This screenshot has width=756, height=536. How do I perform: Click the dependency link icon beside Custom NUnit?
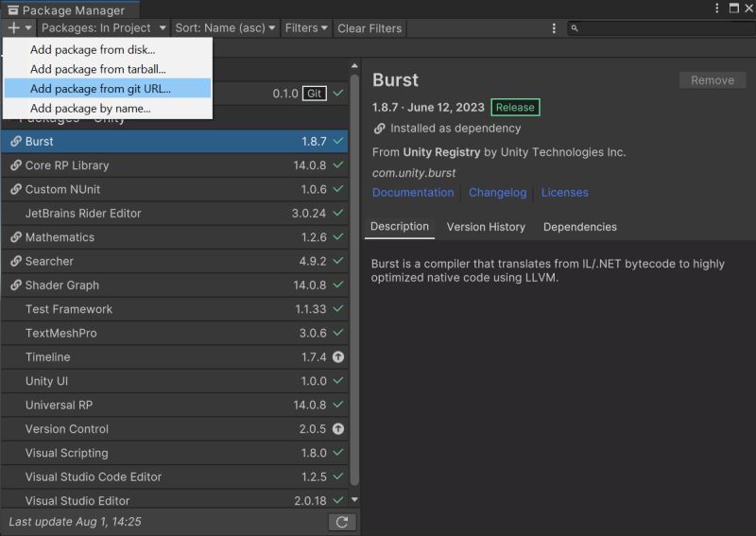click(16, 189)
